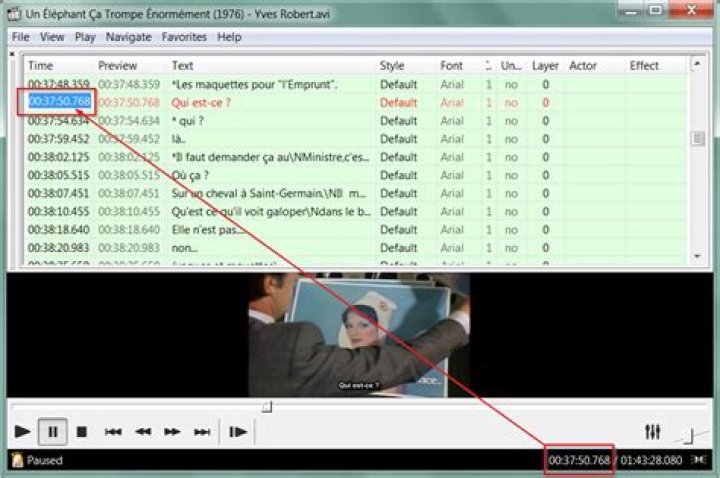Select subtitle "Qu'est ce qu'il voit galoper"

pyautogui.click(x=271, y=212)
